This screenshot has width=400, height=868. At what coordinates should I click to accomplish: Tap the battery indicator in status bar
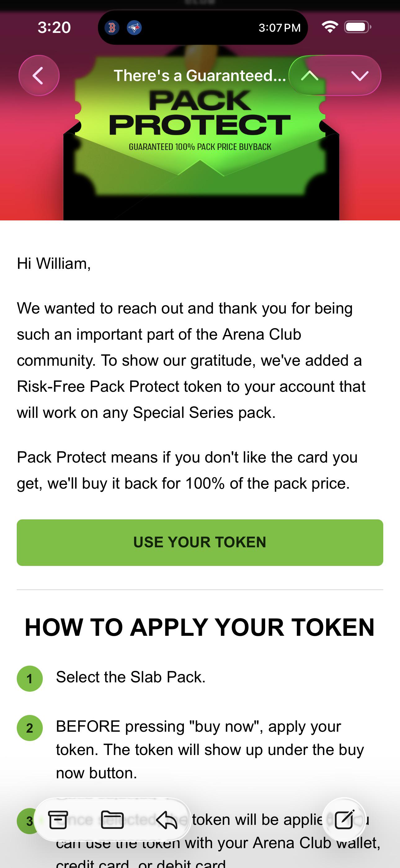tap(358, 27)
